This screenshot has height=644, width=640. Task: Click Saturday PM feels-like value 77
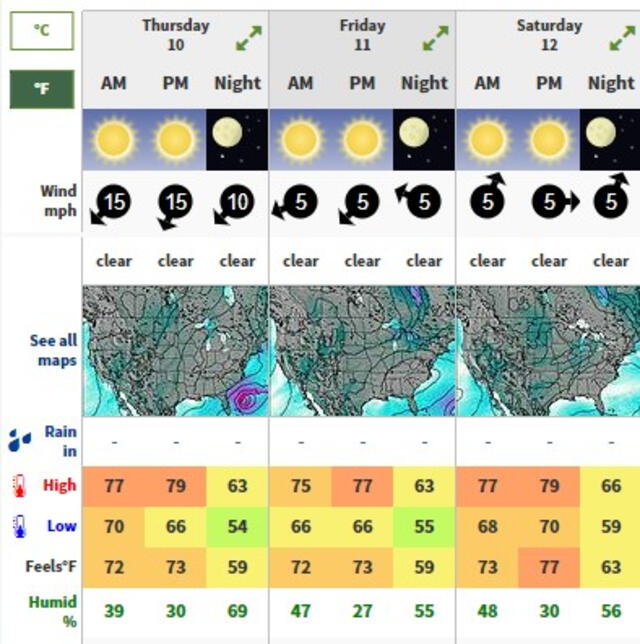(x=549, y=567)
